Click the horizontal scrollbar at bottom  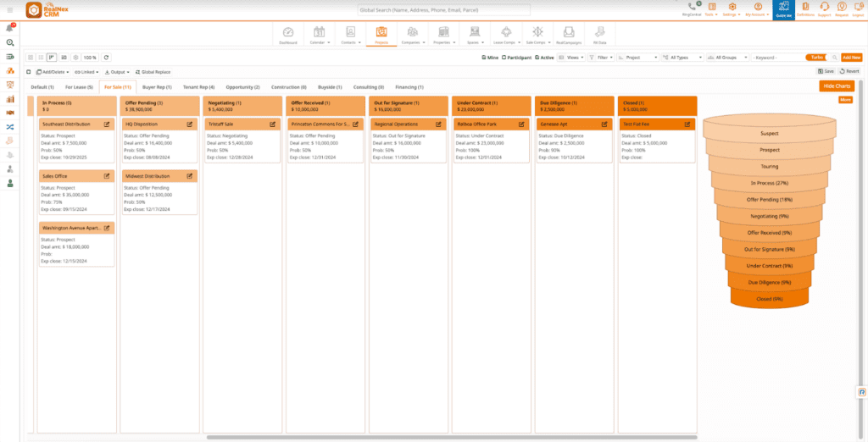click(x=453, y=437)
